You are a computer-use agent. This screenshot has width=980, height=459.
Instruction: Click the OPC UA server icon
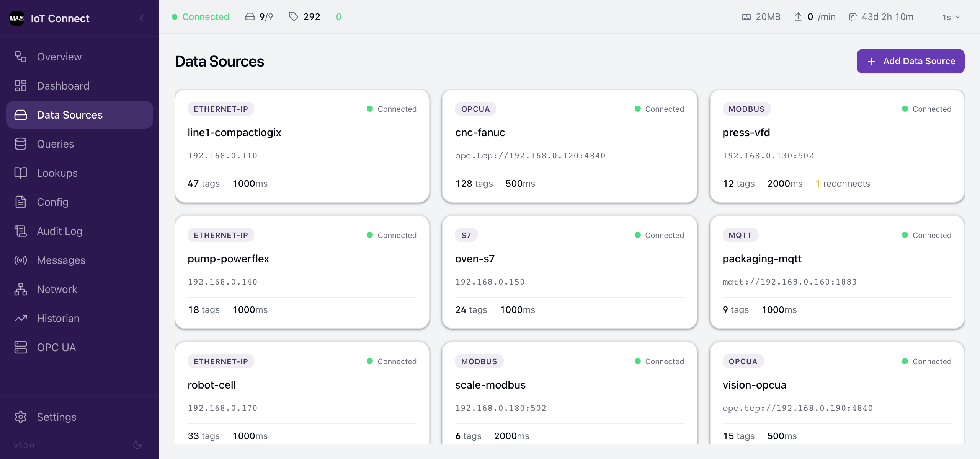[21, 347]
